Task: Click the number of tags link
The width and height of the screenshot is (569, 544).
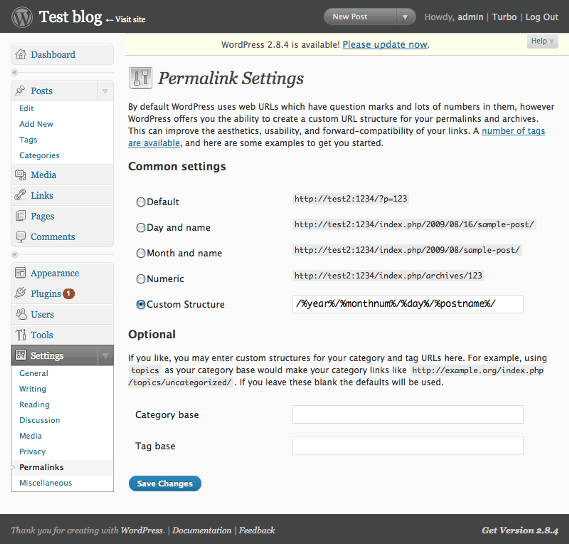Action: [x=513, y=131]
